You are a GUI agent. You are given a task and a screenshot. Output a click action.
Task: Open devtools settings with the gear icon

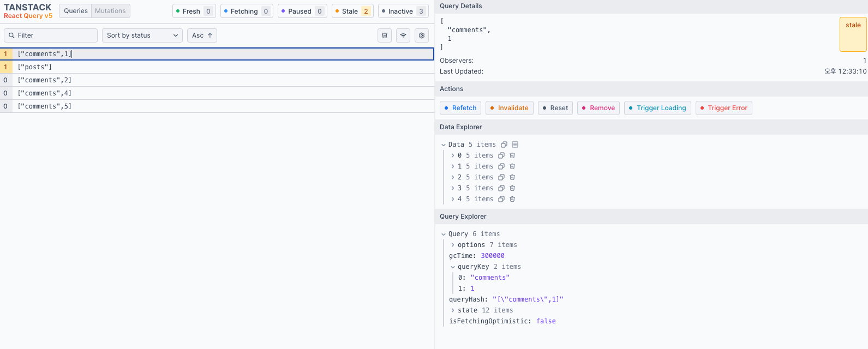pyautogui.click(x=422, y=35)
